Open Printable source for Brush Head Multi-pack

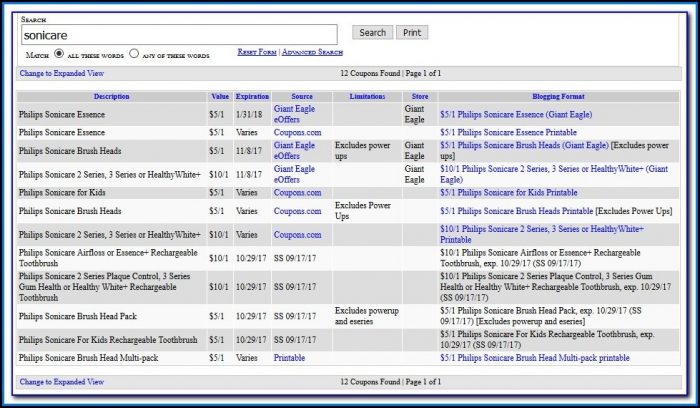pos(289,358)
